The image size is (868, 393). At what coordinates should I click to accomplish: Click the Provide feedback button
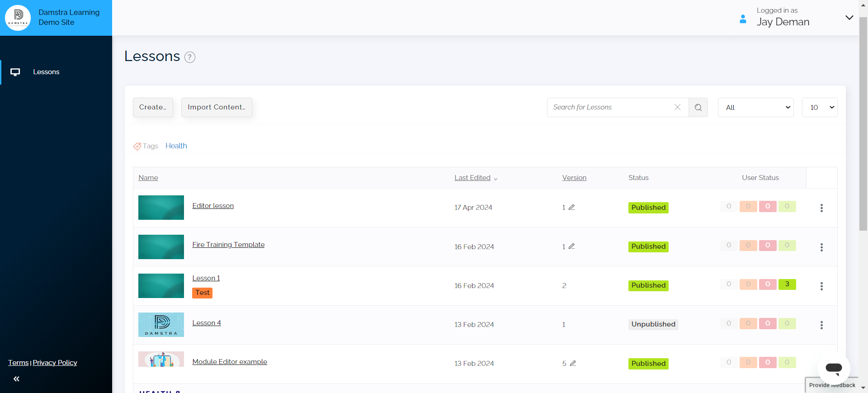tap(832, 385)
